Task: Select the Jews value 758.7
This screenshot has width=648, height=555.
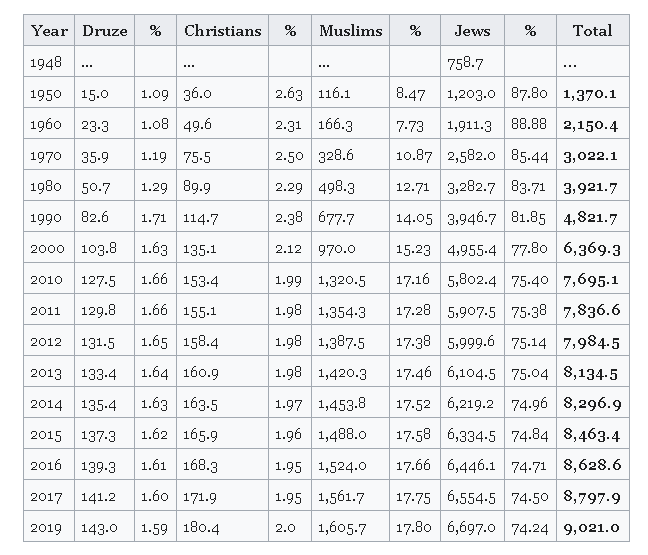Action: pyautogui.click(x=465, y=62)
